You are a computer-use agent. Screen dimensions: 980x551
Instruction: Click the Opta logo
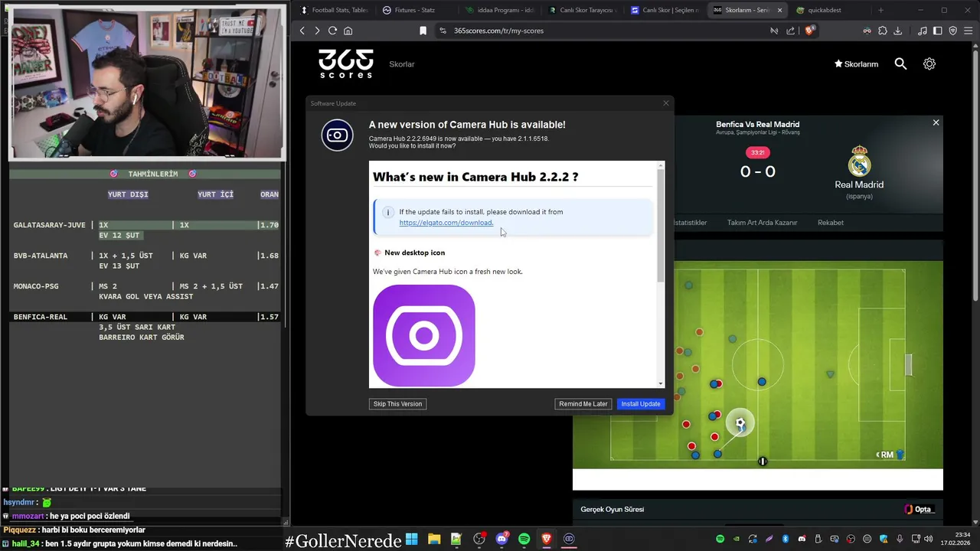point(919,510)
